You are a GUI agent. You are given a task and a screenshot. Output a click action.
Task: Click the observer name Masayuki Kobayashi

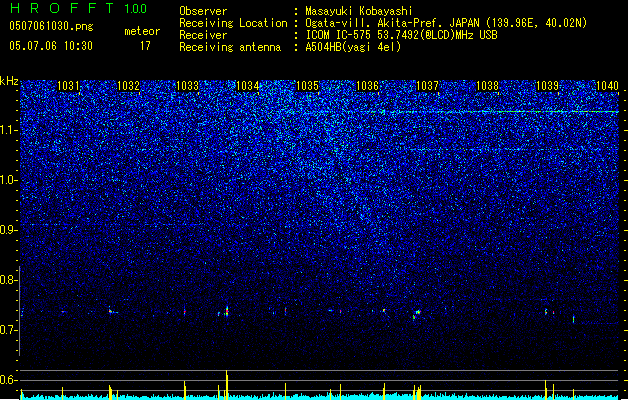coord(359,11)
